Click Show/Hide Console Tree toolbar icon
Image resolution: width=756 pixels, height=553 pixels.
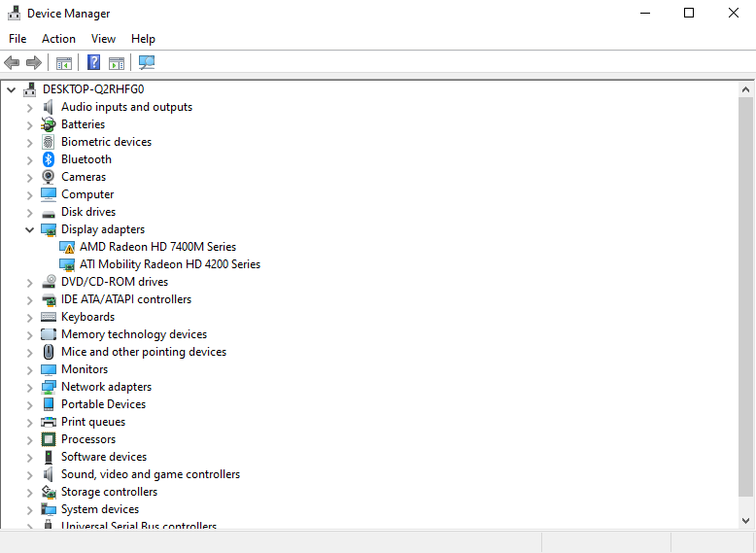(x=64, y=63)
